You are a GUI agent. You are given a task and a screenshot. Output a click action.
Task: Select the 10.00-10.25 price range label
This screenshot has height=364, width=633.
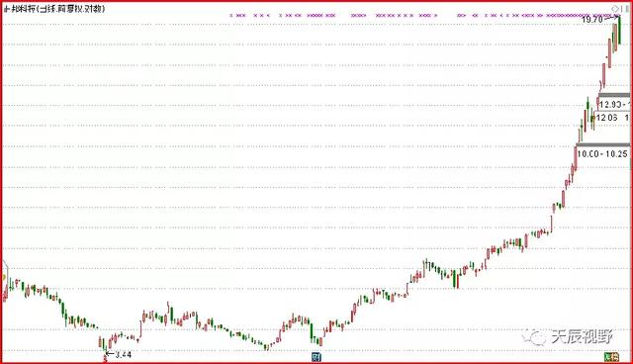pyautogui.click(x=602, y=153)
